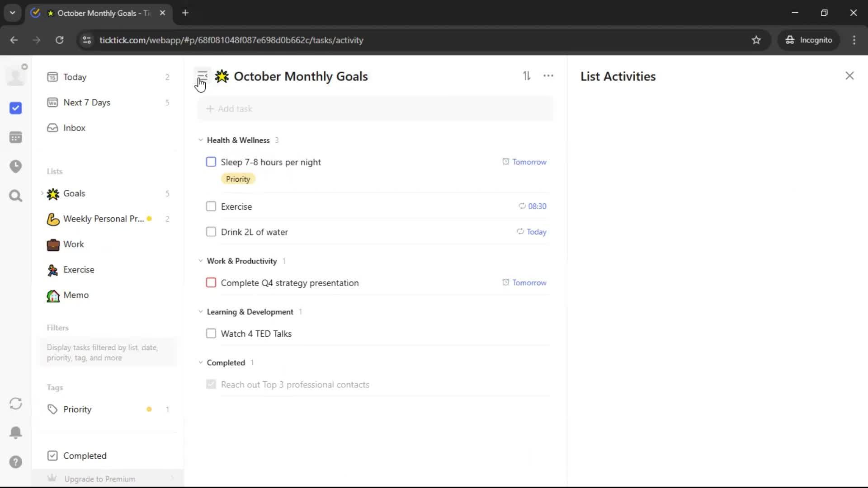
Task: Collapse the sidebar using the menu toggle icon
Action: point(202,75)
